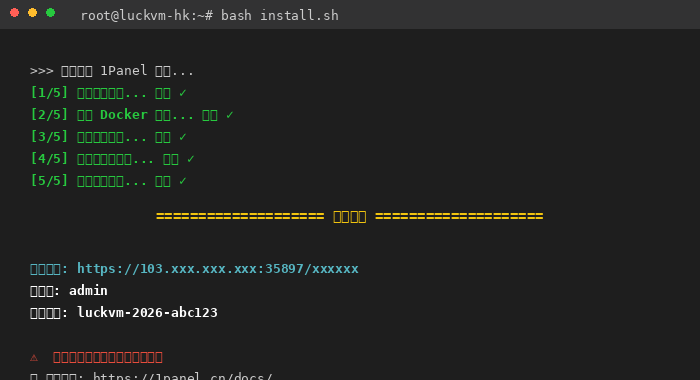Screen dimensions: 700x380
Task: Click the yellow minimize window dot
Action: (33, 13)
